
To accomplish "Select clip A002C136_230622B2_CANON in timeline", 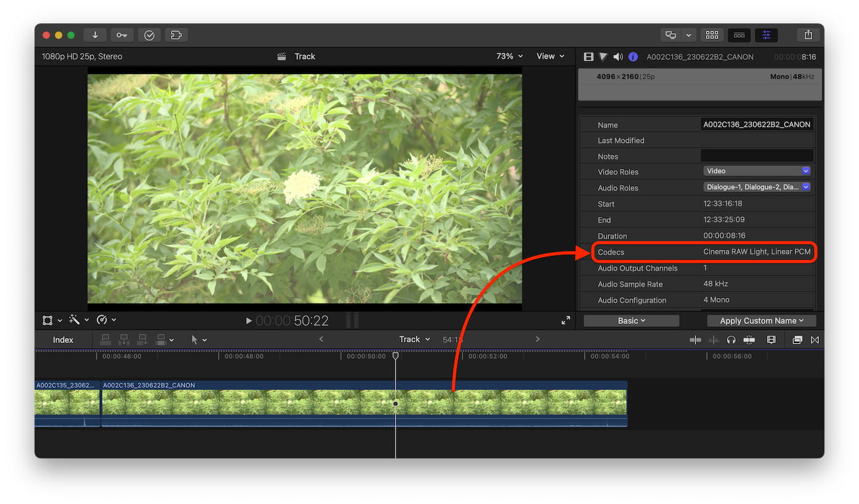I will (364, 403).
